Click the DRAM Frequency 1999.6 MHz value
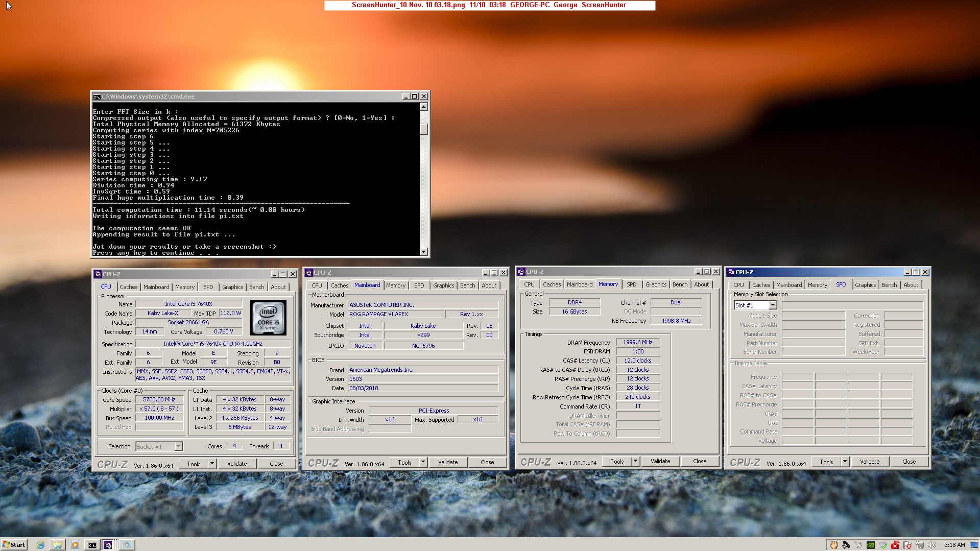This screenshot has height=551, width=980. [x=638, y=342]
